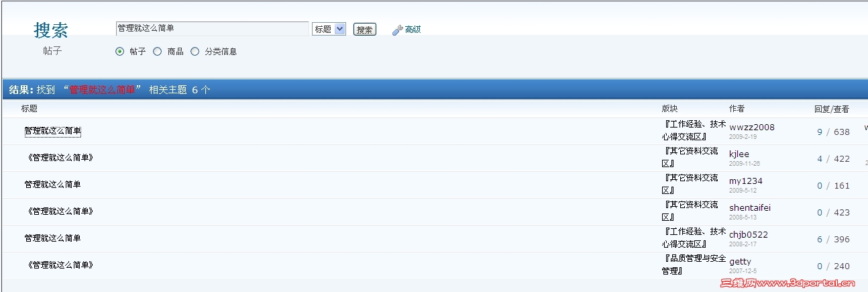This screenshot has height=292, width=868.
Task: Click the post date 2007-12-5
Action: tap(743, 271)
